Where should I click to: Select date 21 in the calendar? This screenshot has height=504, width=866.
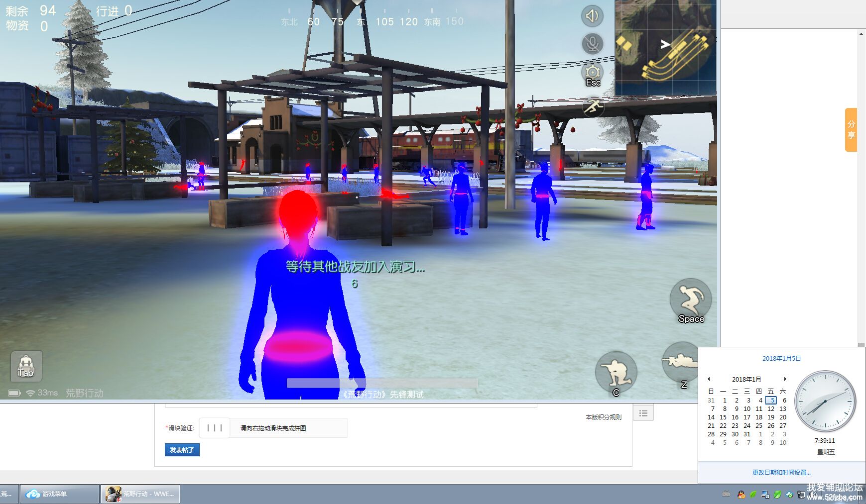click(x=711, y=425)
